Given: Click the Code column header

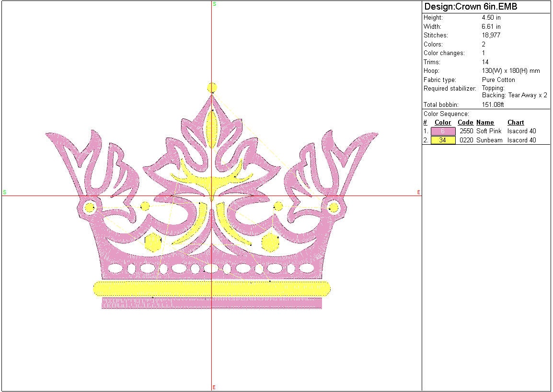Looking at the screenshot, I should [465, 123].
